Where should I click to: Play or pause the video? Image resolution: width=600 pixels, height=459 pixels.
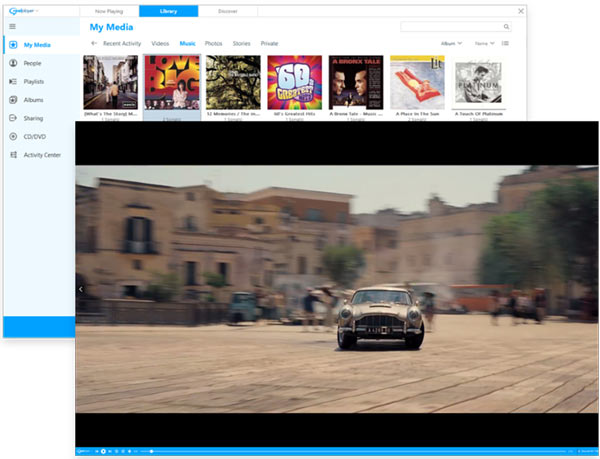(103, 452)
